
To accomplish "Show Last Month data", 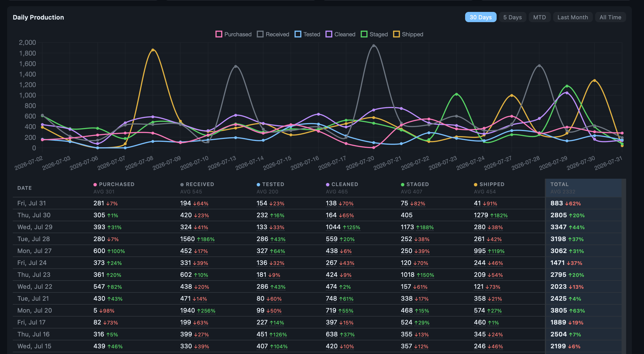I will pos(572,17).
